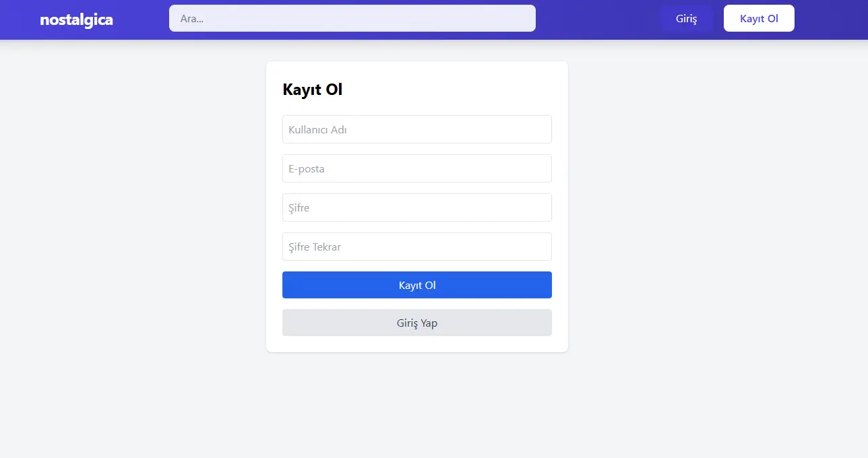868x458 pixels.
Task: Click the 'E-posta' placeholder text
Action: coord(307,168)
